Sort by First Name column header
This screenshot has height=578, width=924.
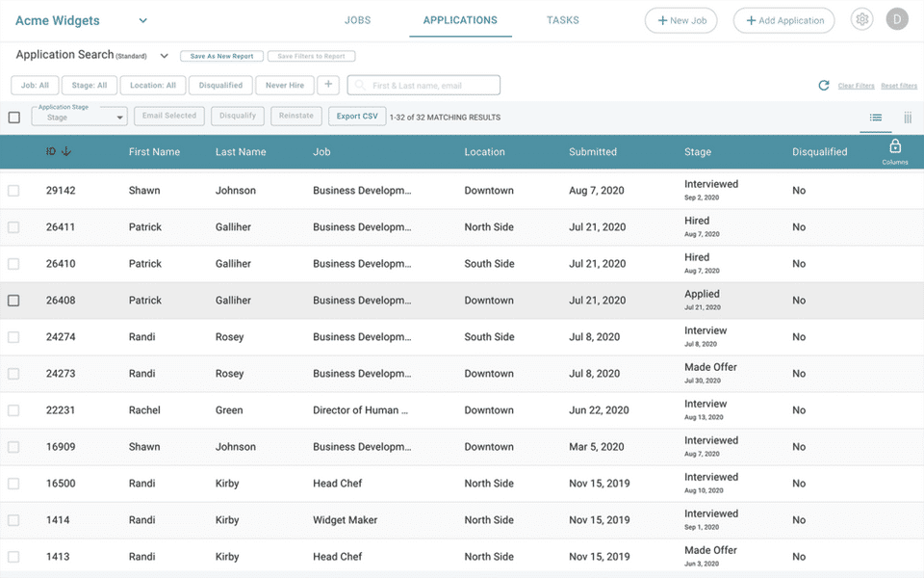[x=154, y=151]
